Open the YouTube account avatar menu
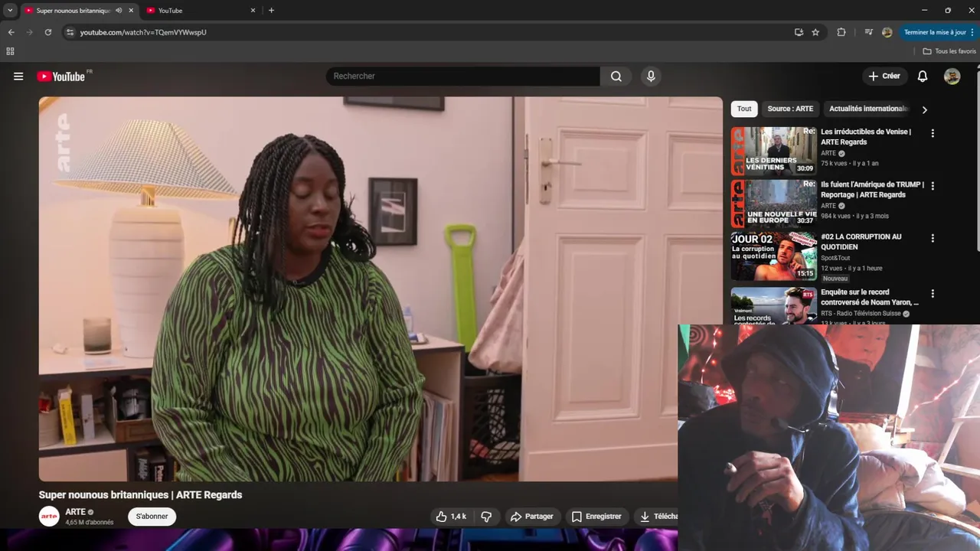 coord(952,77)
